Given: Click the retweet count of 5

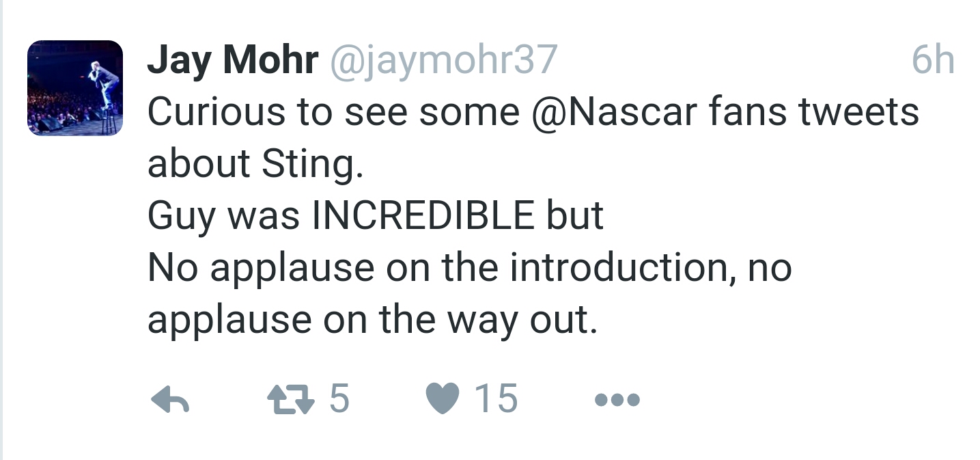Looking at the screenshot, I should pos(339,398).
